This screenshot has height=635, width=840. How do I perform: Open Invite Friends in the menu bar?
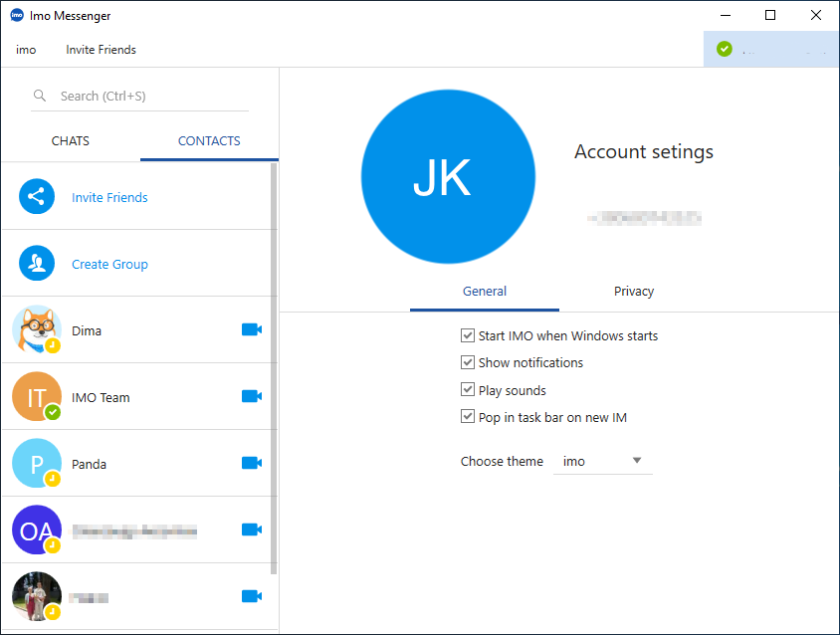coord(101,50)
